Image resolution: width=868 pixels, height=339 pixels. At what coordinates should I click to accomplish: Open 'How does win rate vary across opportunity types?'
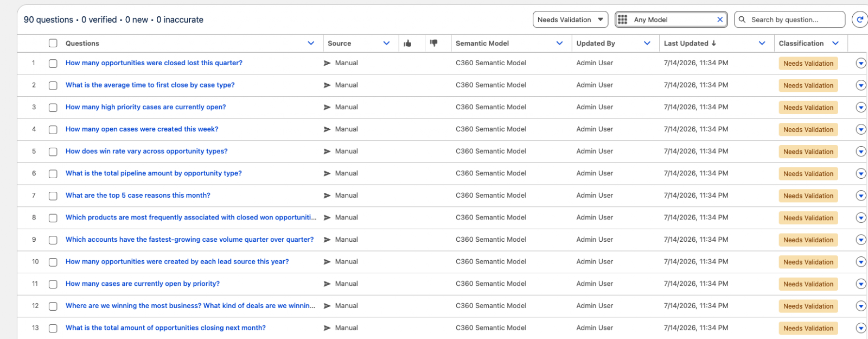146,151
